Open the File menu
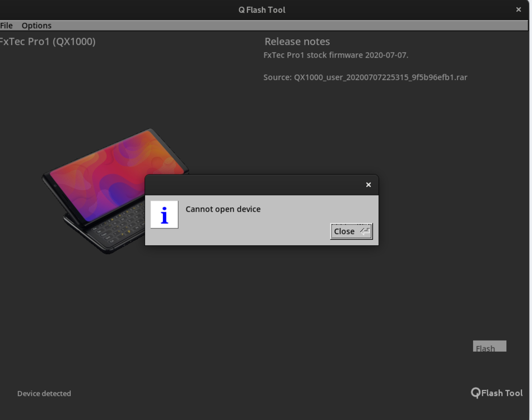Image resolution: width=532 pixels, height=420 pixels. pyautogui.click(x=6, y=25)
